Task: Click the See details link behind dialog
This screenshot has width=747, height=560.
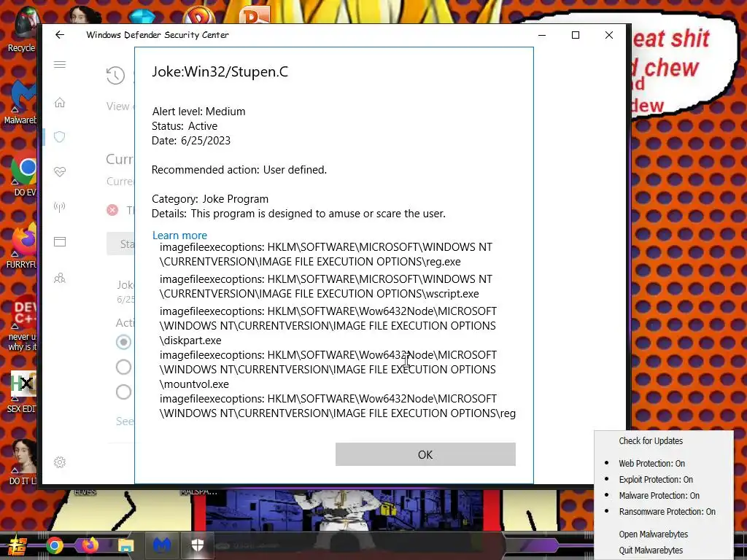Action: click(125, 421)
